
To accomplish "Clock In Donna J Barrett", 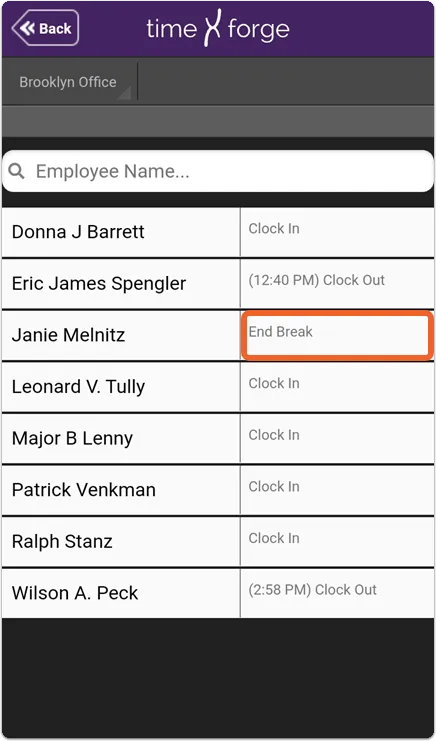I will click(337, 232).
